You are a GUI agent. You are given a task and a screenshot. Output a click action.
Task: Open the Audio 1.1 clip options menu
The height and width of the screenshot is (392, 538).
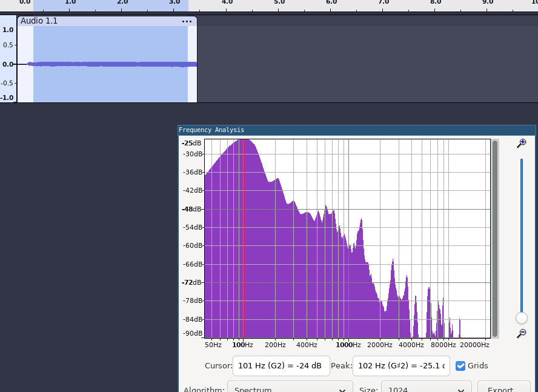[187, 21]
